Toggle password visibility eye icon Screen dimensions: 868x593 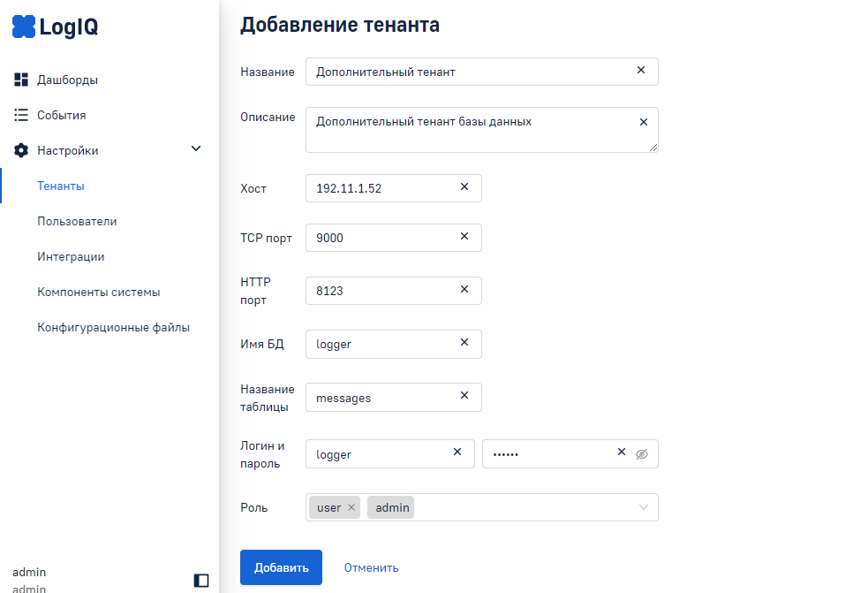(642, 453)
